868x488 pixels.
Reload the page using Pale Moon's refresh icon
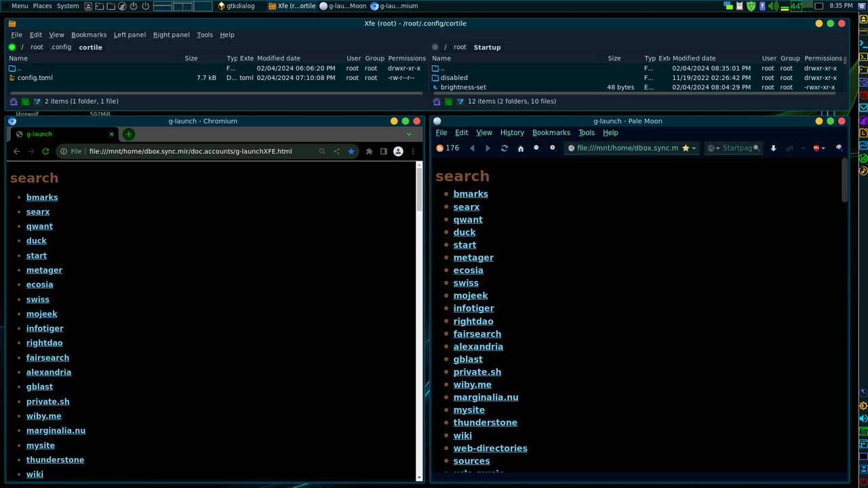point(505,148)
